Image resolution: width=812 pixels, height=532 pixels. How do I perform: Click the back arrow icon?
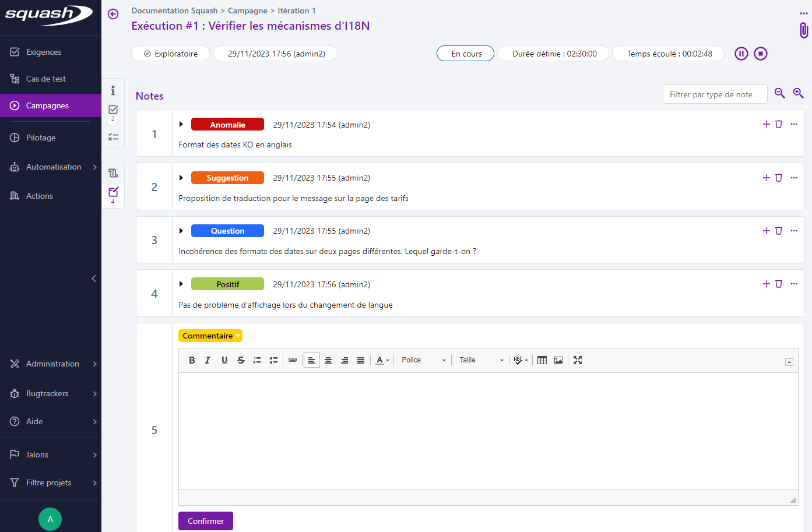pos(113,14)
